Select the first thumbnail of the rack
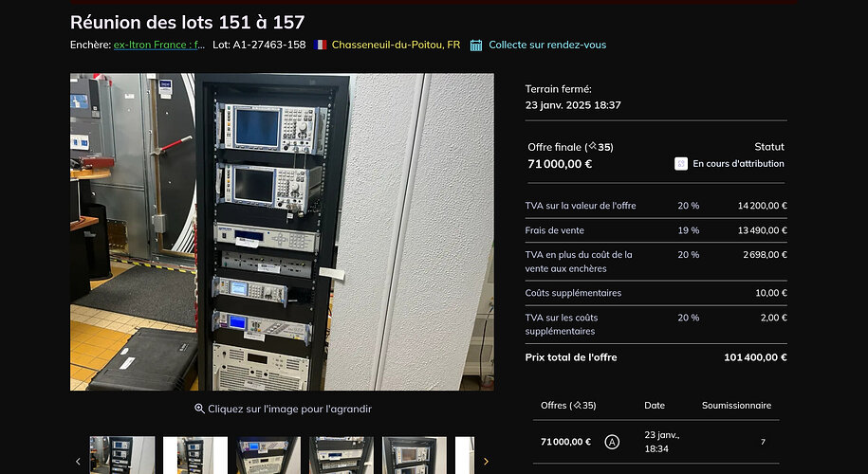The width and height of the screenshot is (868, 474). 122,455
